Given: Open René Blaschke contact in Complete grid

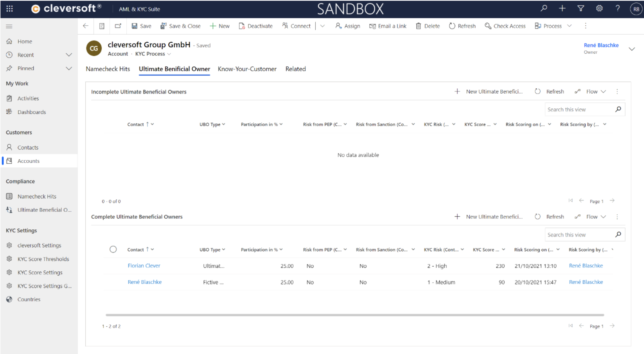Looking at the screenshot, I should 145,282.
